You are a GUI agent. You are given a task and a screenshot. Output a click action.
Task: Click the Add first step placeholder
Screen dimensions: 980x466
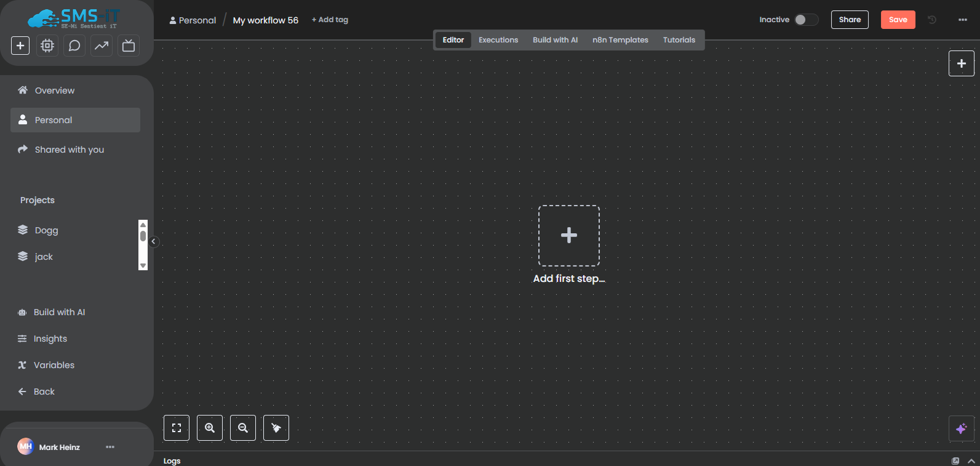coord(569,236)
